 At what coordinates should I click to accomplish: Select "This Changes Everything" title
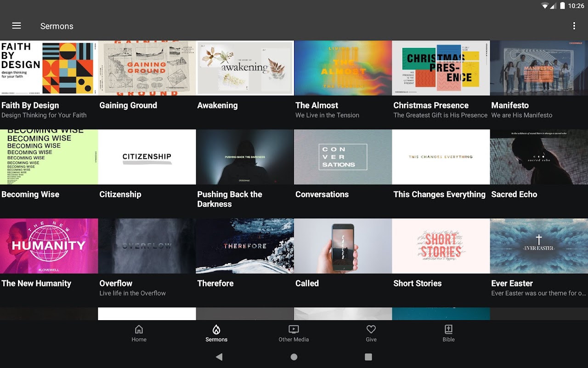pyautogui.click(x=440, y=195)
